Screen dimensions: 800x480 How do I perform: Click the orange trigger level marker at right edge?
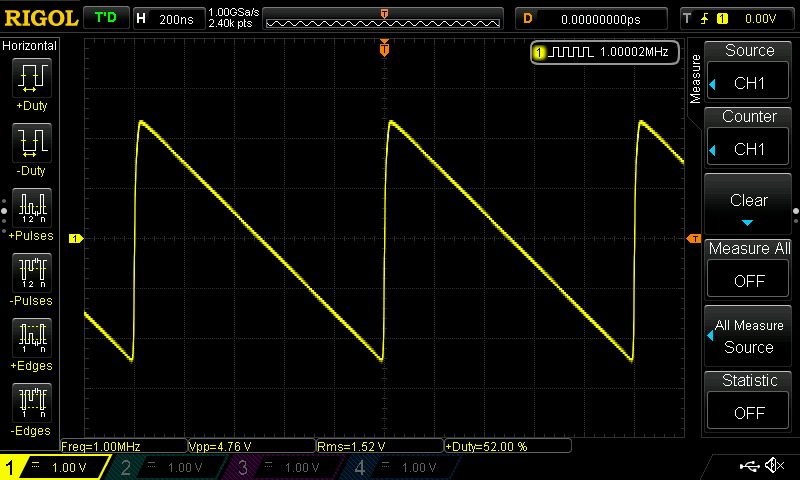[692, 238]
